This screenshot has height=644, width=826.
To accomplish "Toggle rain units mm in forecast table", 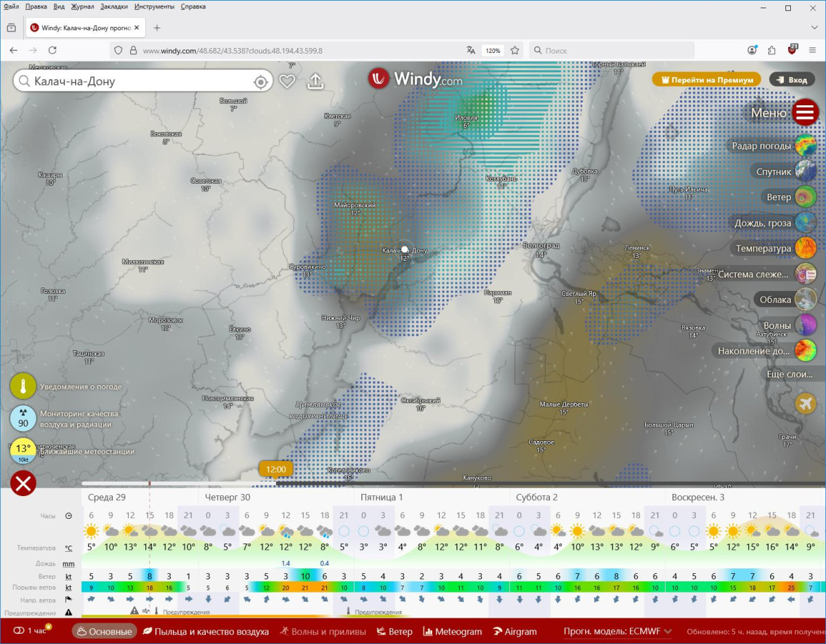I will (68, 563).
